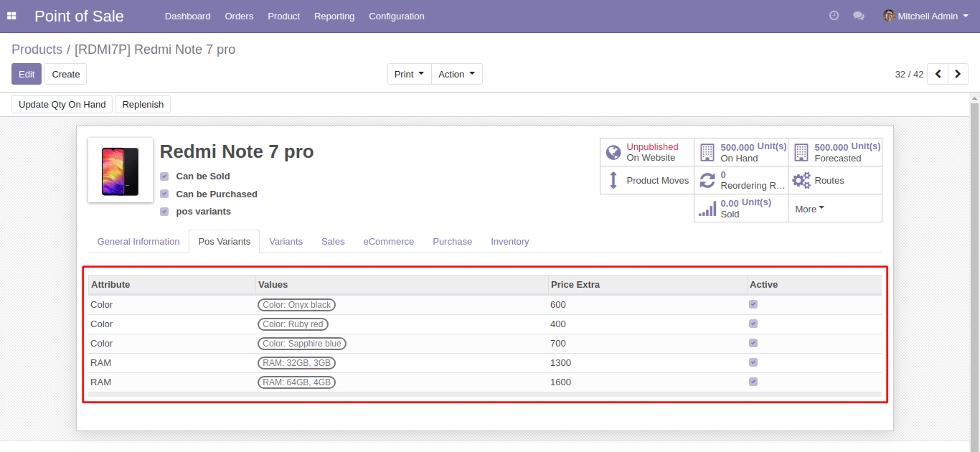The image size is (980, 452).
Task: Select the Pos Variants tab
Action: (225, 242)
